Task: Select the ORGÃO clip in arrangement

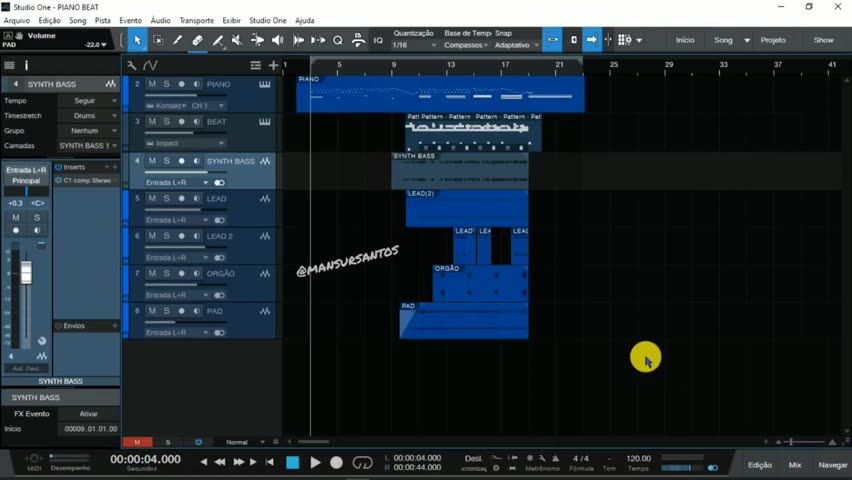Action: pyautogui.click(x=480, y=283)
